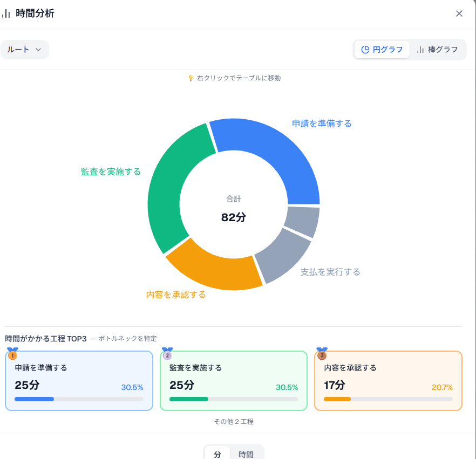Click the lightbulb hint icon
Viewport: 476px width, 459px height.
[x=191, y=78]
